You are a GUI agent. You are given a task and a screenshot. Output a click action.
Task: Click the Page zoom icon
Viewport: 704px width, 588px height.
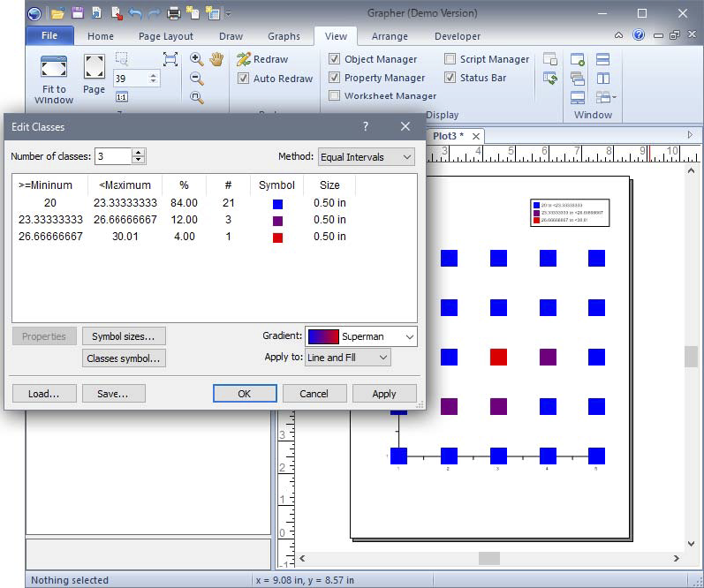[x=95, y=67]
